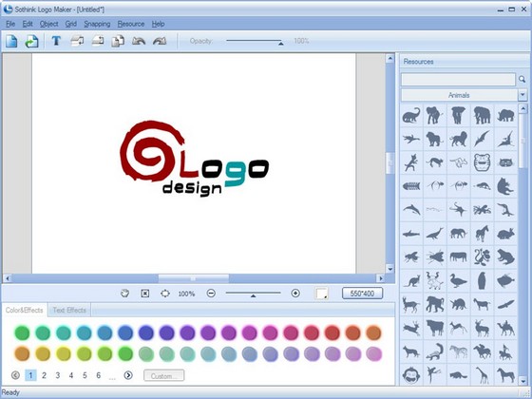Pick the first green color swatch
The image size is (532, 399).
coord(22,332)
